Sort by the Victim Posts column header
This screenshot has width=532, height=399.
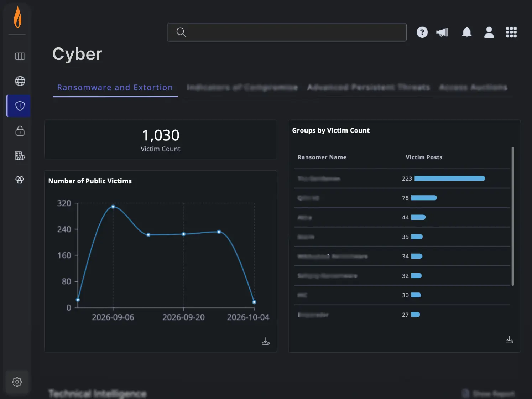[424, 157]
